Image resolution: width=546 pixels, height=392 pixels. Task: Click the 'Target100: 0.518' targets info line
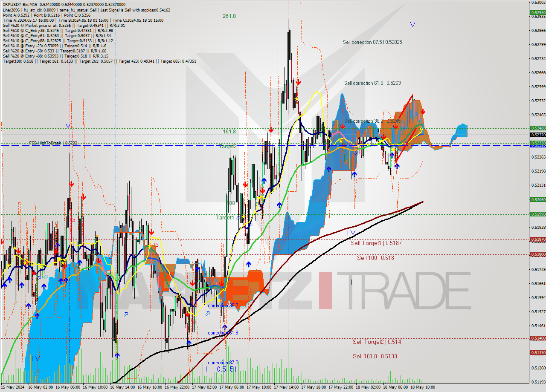tap(99, 61)
